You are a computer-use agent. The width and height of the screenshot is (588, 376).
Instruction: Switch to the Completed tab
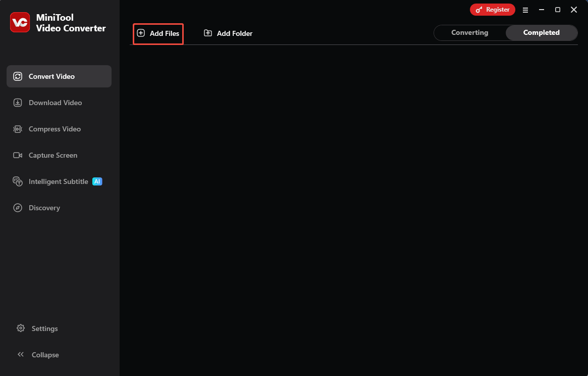542,32
